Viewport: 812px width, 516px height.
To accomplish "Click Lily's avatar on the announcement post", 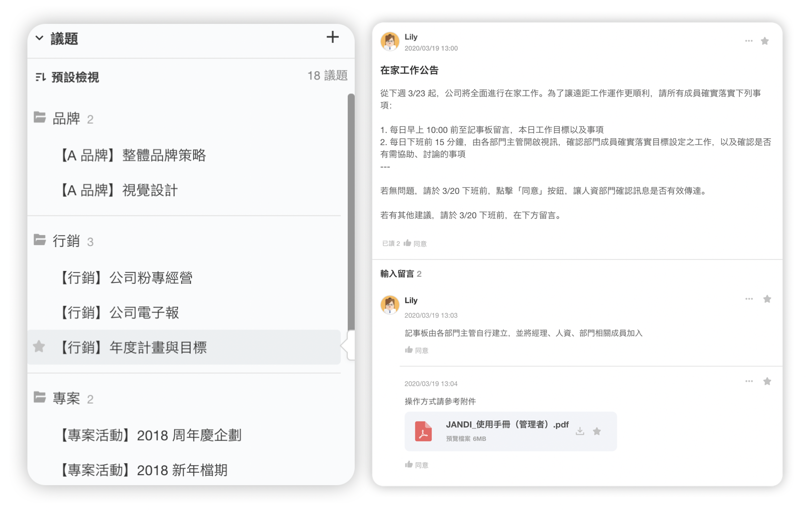I will click(x=390, y=42).
